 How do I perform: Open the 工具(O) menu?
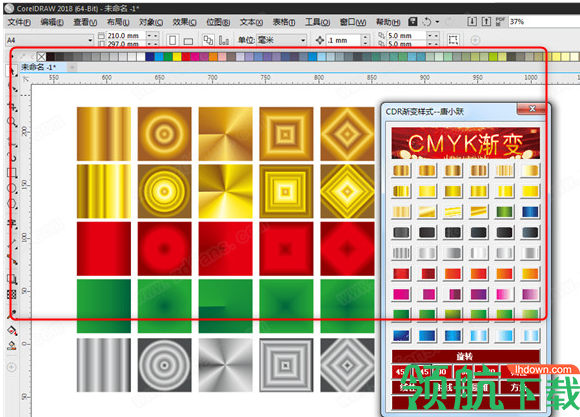coord(317,22)
